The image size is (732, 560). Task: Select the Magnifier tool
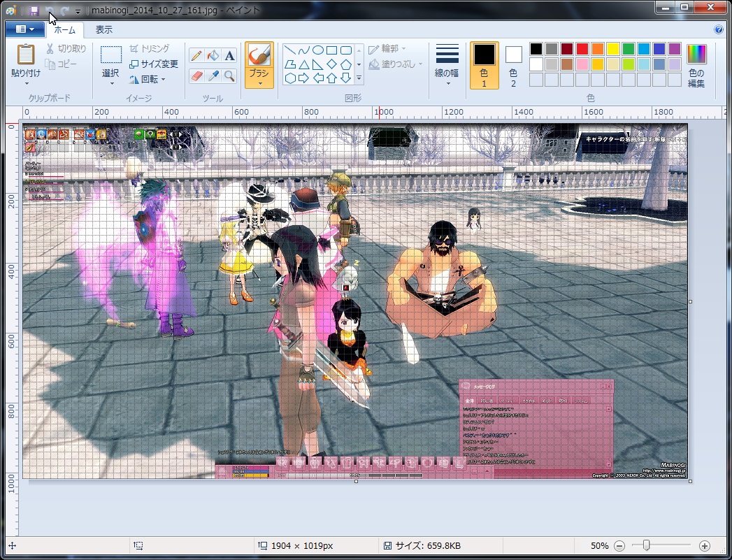229,76
